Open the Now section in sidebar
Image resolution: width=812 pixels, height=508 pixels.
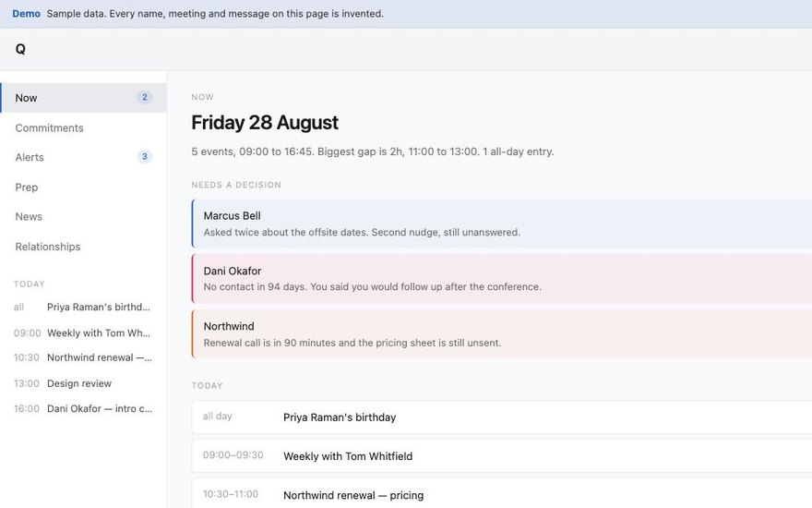(x=83, y=98)
